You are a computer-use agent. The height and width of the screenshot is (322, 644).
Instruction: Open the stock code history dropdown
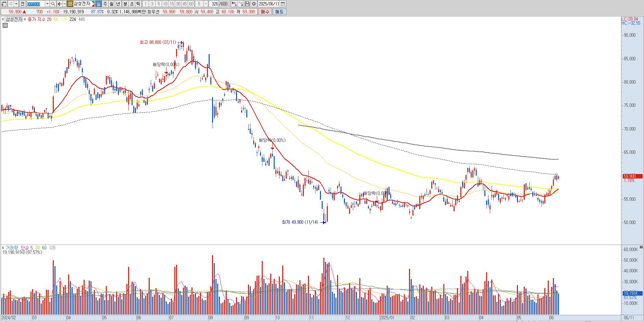click(x=47, y=4)
